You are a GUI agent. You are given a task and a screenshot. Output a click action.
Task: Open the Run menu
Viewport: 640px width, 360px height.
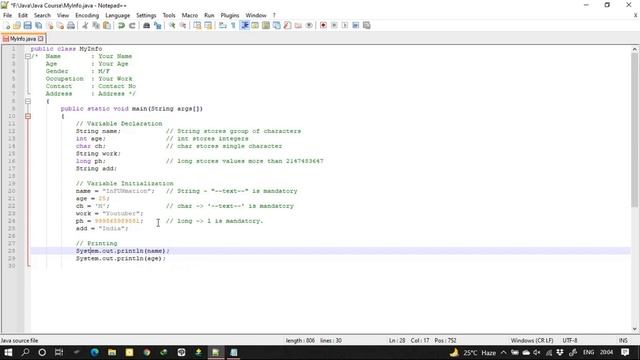coord(209,15)
